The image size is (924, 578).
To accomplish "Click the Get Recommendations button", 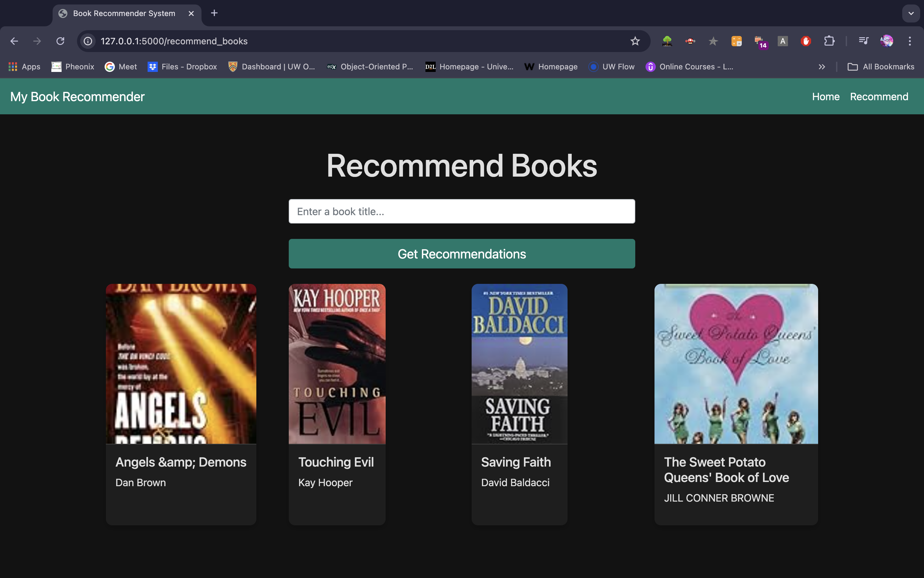I will pyautogui.click(x=462, y=254).
